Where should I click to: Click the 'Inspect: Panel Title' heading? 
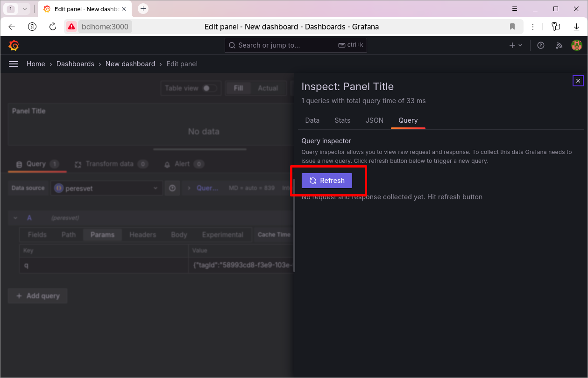(x=347, y=86)
